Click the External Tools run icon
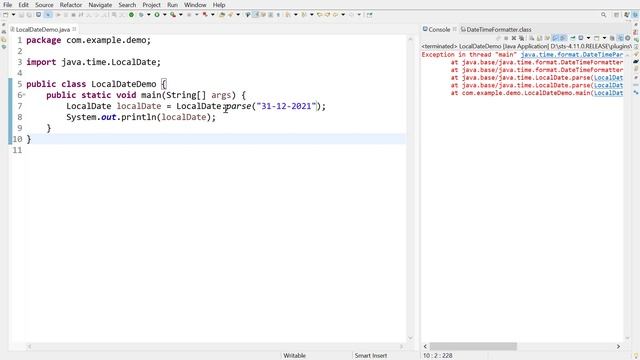 point(205,15)
